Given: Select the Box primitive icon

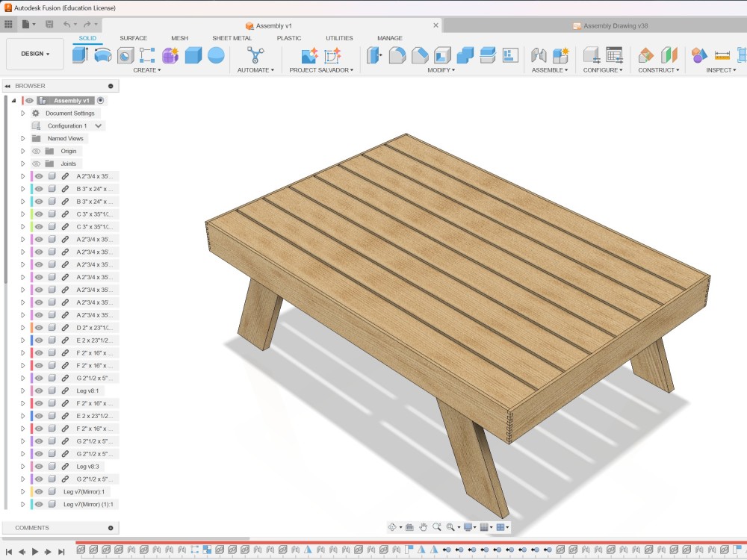Looking at the screenshot, I should pos(193,55).
